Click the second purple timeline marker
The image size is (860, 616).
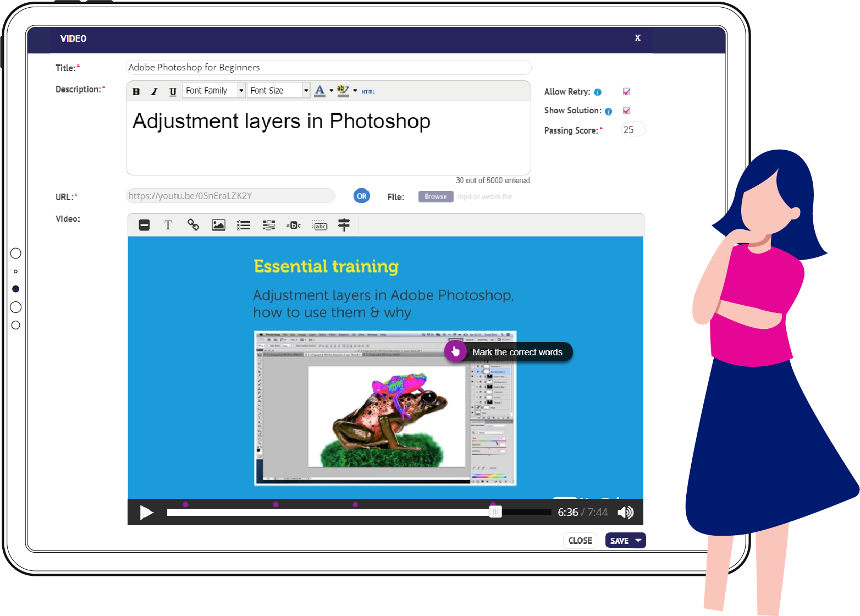click(276, 504)
